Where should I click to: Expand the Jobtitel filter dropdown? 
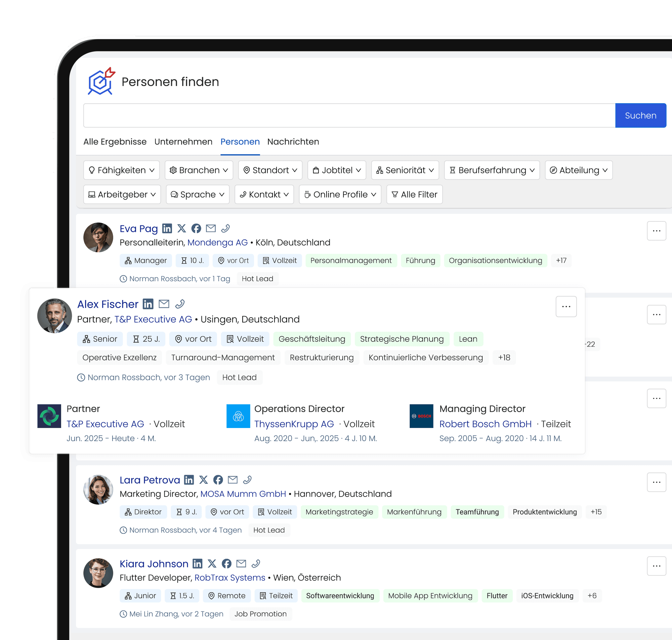click(336, 170)
